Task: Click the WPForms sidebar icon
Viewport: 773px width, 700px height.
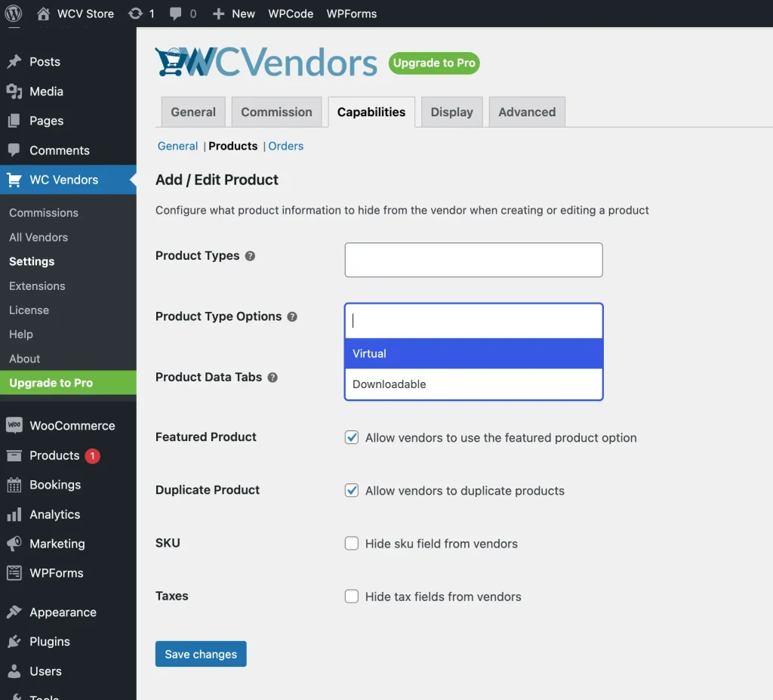Action: (14, 572)
